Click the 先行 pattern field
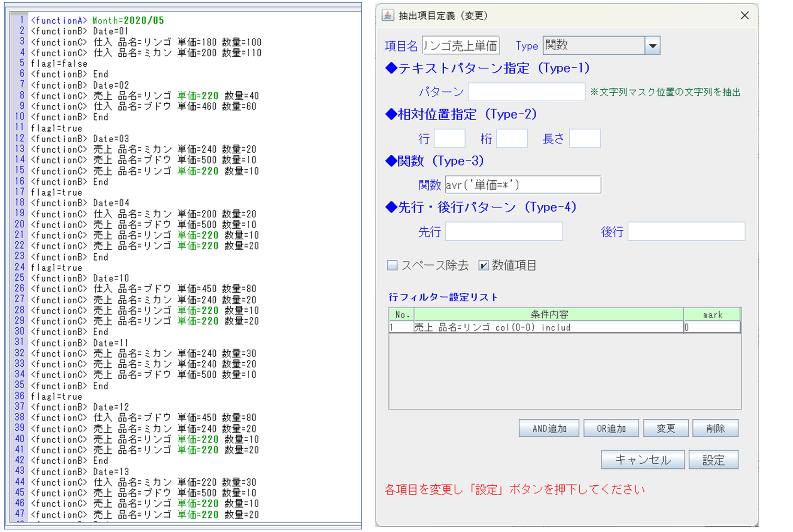 [x=504, y=231]
